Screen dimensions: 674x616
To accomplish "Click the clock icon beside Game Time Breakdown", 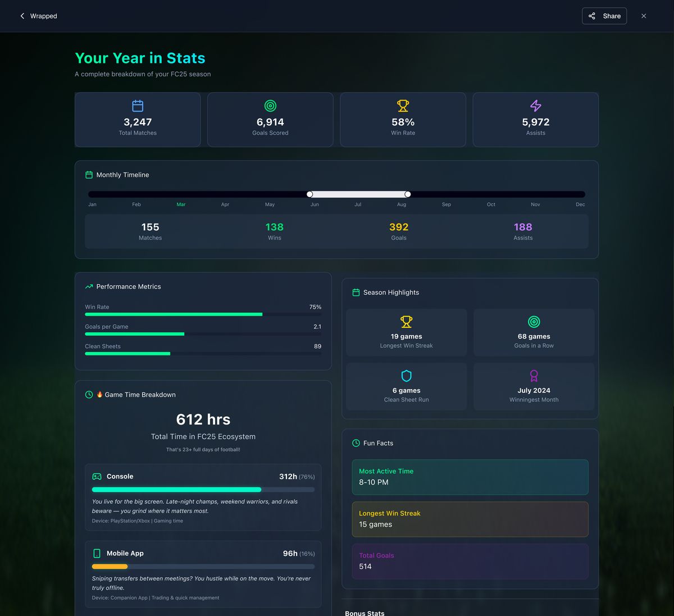I will (x=89, y=395).
